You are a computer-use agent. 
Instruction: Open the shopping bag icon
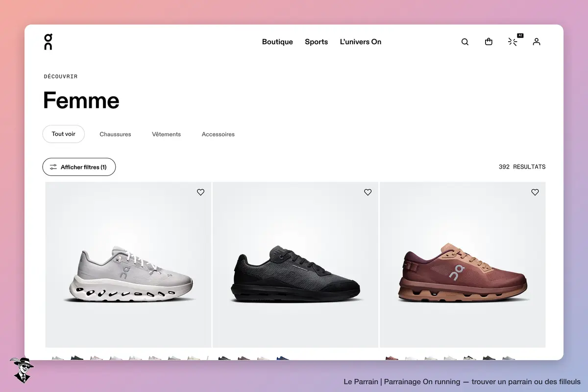pyautogui.click(x=489, y=42)
